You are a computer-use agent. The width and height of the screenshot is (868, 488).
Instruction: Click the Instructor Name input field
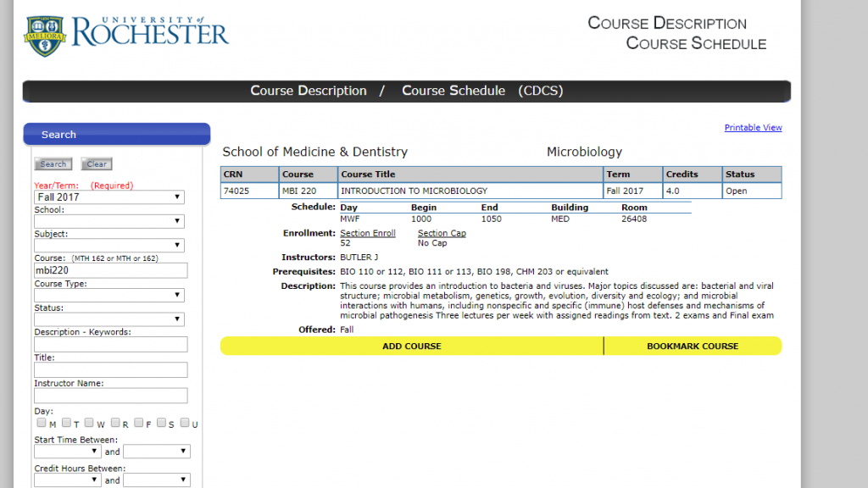(111, 396)
